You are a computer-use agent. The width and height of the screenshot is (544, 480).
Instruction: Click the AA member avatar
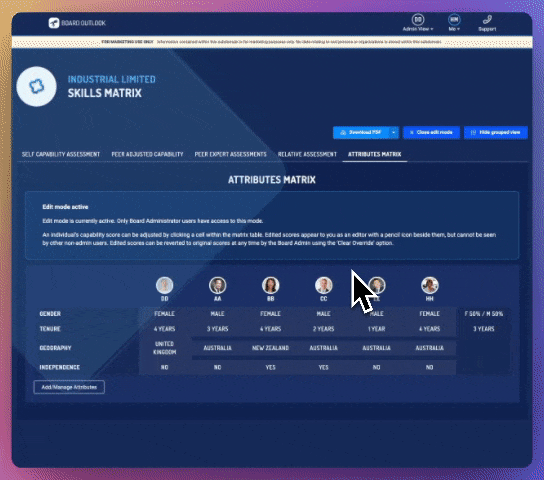(218, 285)
